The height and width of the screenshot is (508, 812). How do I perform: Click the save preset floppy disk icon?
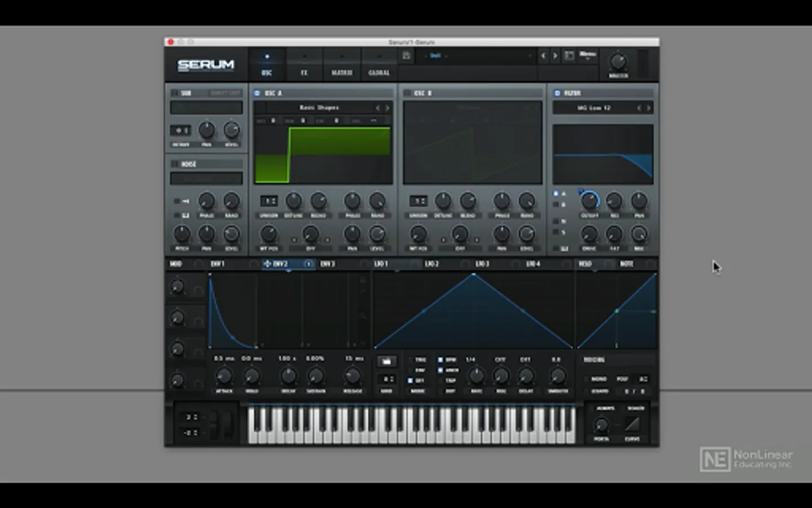coord(406,55)
